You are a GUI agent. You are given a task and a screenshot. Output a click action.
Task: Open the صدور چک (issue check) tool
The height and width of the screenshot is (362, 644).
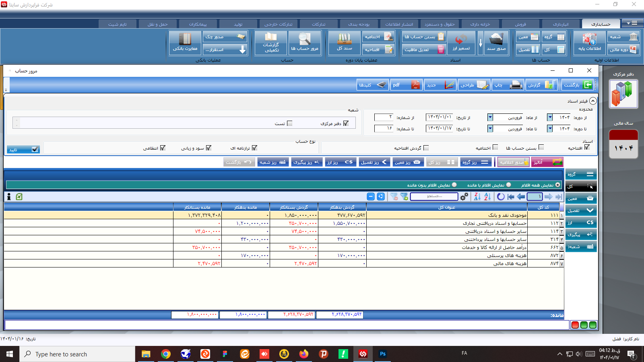[225, 37]
